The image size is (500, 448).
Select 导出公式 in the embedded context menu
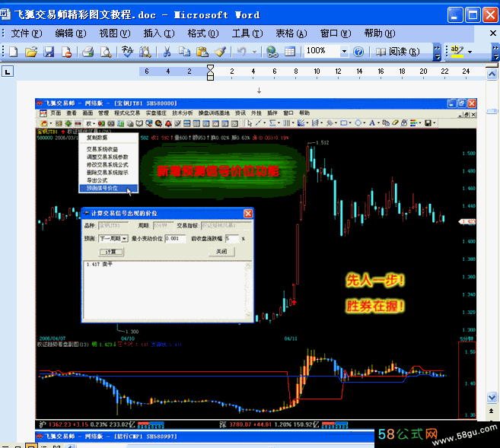point(108,180)
